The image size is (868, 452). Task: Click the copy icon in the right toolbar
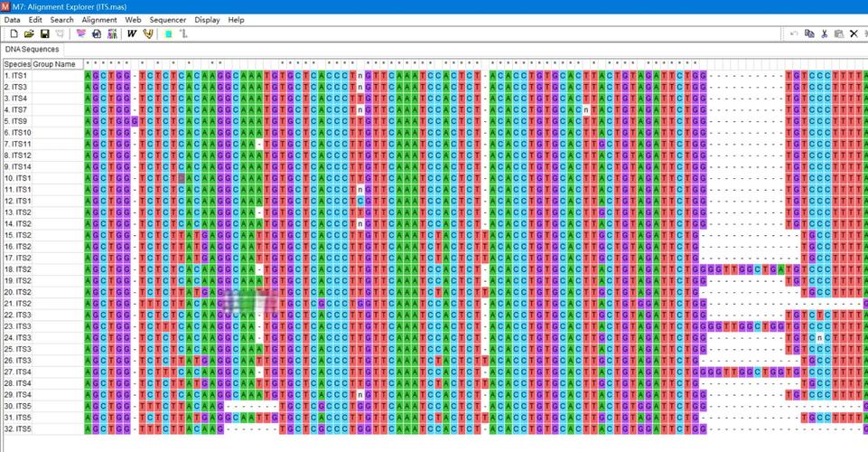point(808,33)
